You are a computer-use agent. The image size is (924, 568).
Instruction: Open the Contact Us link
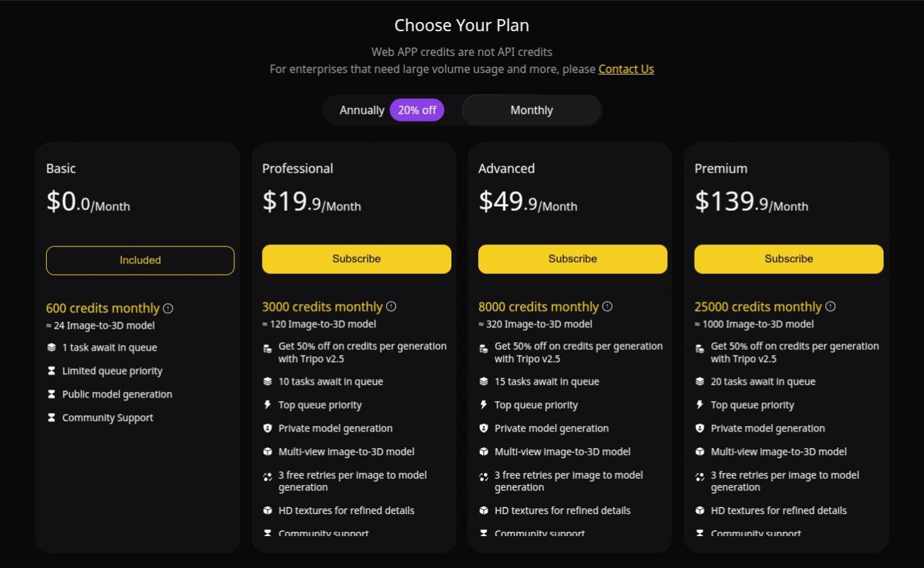click(x=626, y=69)
